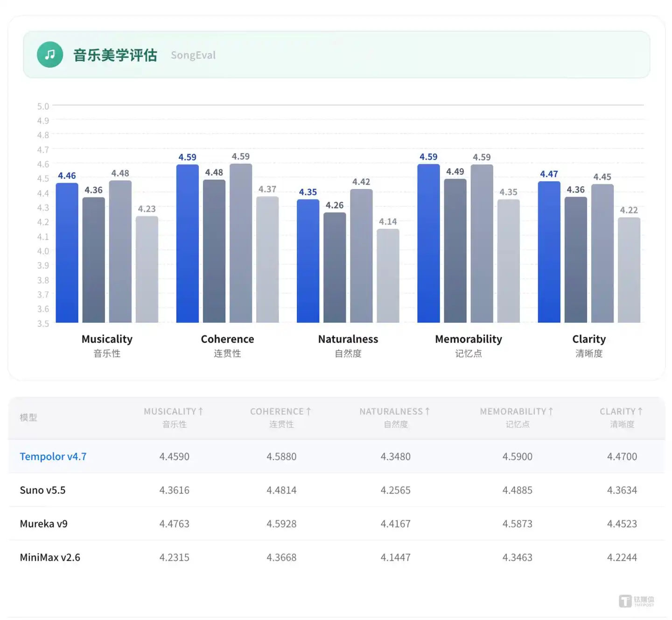Sort by Memorability column header
672x620 pixels.
[x=517, y=417]
